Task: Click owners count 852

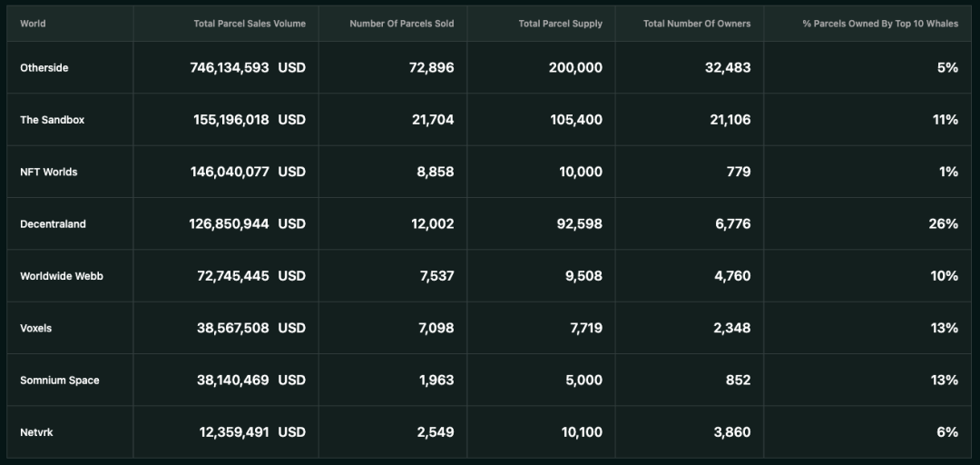Action: pyautogui.click(x=740, y=380)
